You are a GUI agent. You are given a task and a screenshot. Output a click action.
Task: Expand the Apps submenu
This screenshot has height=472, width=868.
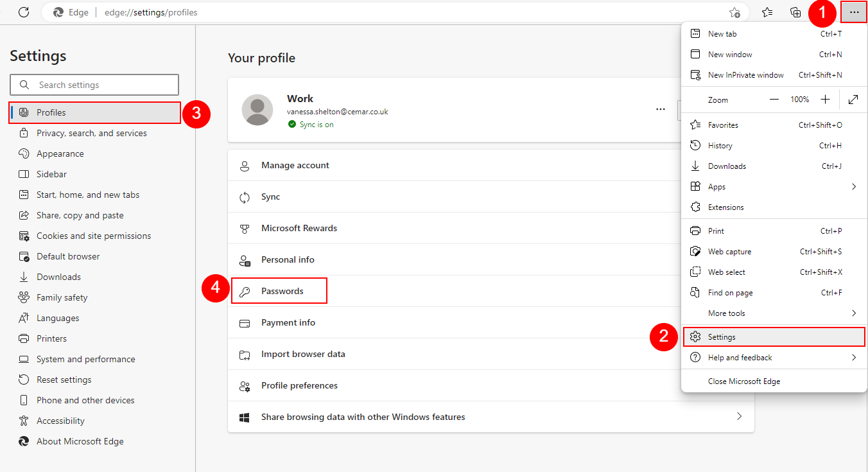854,187
